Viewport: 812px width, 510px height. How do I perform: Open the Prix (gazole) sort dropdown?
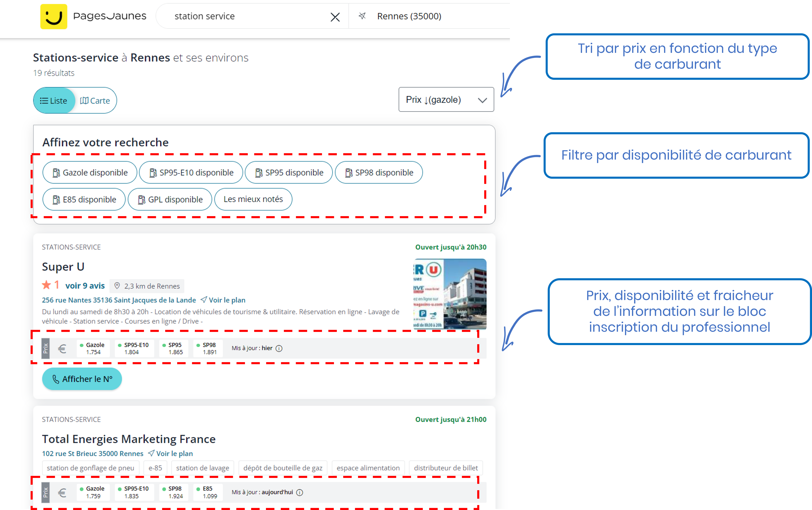(446, 100)
